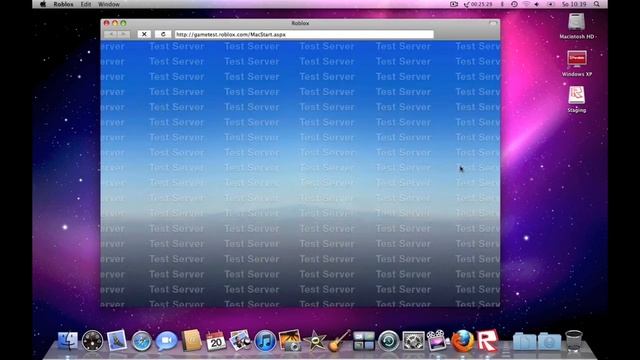
Task: Open Mail from the dock
Action: 117,340
